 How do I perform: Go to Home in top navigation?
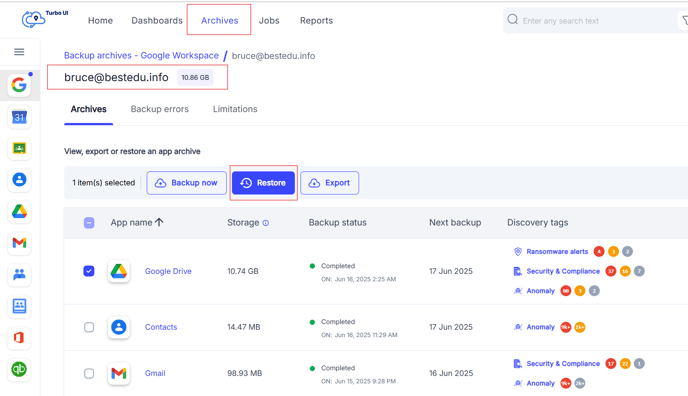[x=100, y=20]
